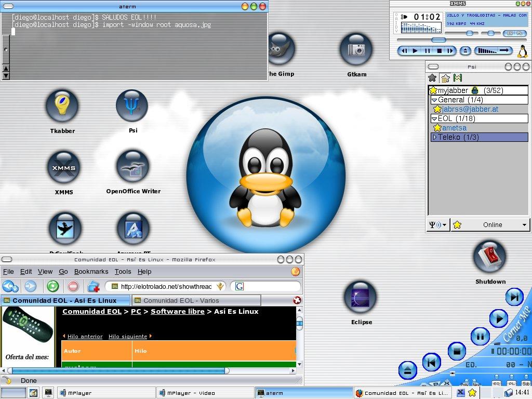This screenshot has width=532, height=399.
Task: Click the Shutdown switch icon
Action: [x=490, y=257]
